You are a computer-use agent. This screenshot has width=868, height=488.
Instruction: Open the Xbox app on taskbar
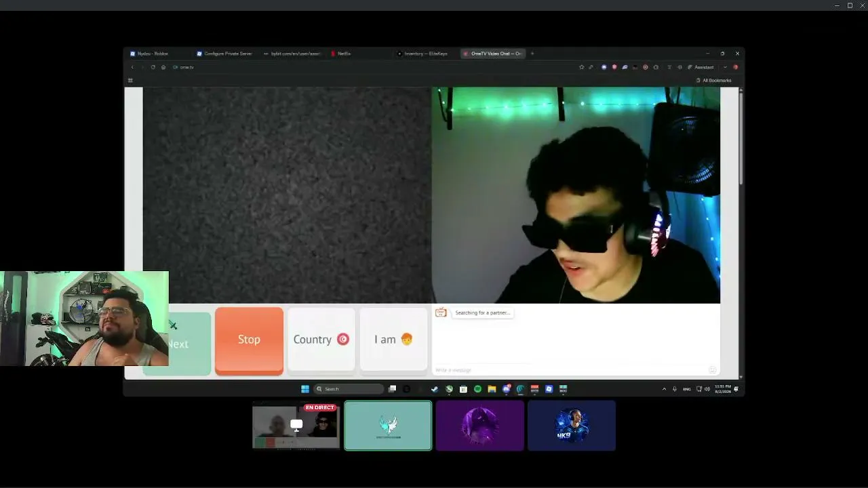point(449,389)
